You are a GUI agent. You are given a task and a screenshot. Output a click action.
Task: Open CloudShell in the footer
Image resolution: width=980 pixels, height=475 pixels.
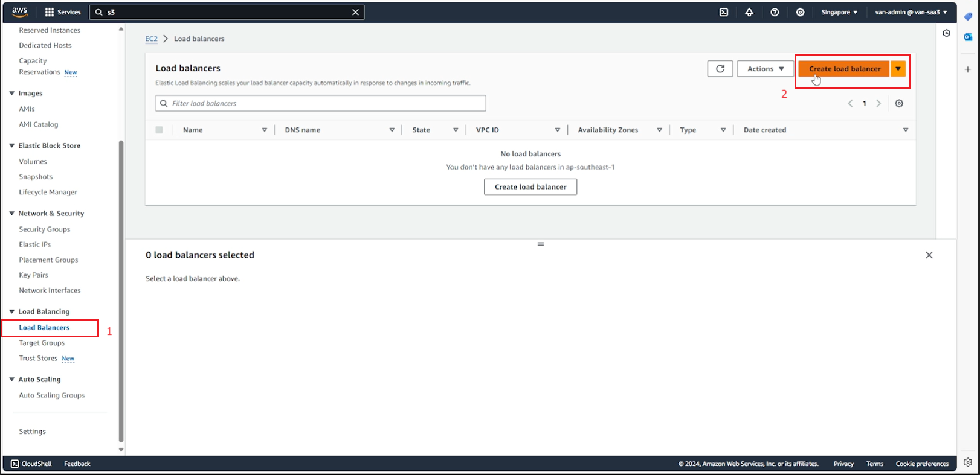(31, 464)
